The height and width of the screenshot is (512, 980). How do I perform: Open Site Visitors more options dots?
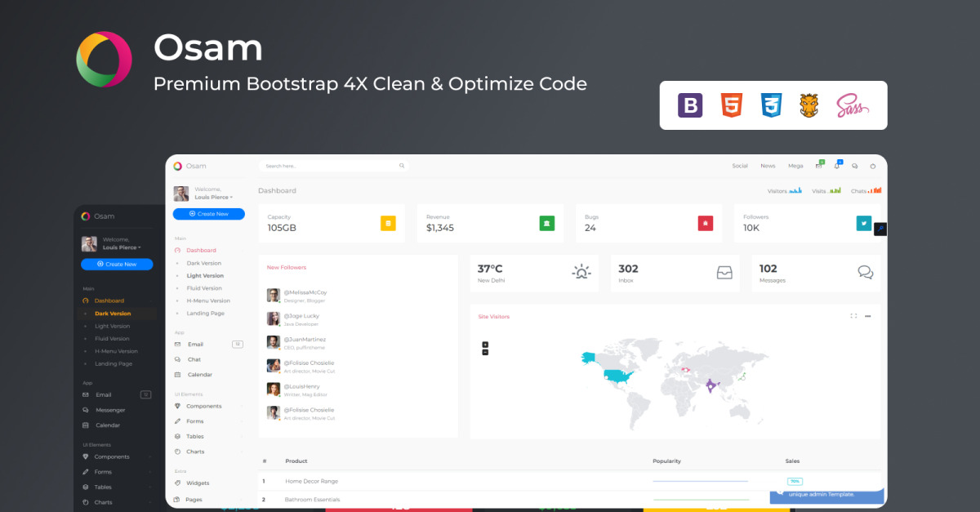point(867,316)
